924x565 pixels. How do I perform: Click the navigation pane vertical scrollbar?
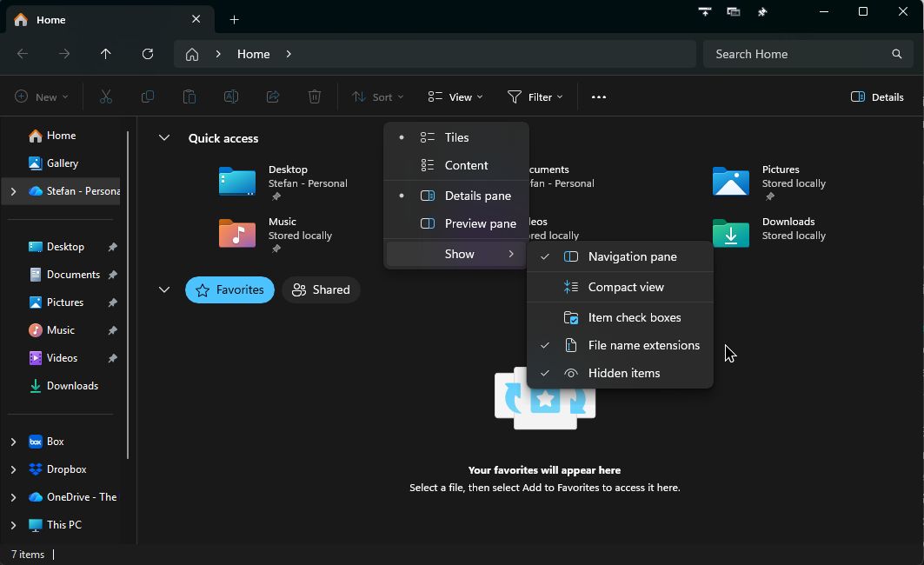(x=129, y=296)
